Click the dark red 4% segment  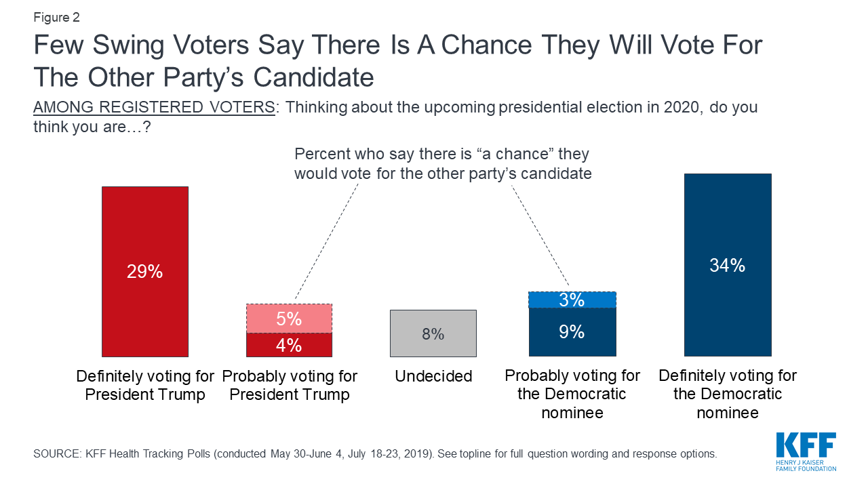pyautogui.click(x=289, y=345)
